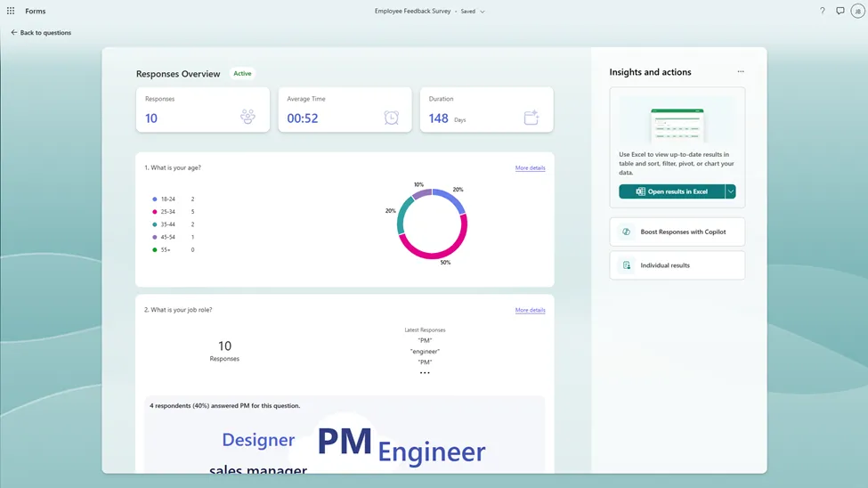This screenshot has width=868, height=488.
Task: Click the 55+ green legend dot
Action: pyautogui.click(x=154, y=250)
